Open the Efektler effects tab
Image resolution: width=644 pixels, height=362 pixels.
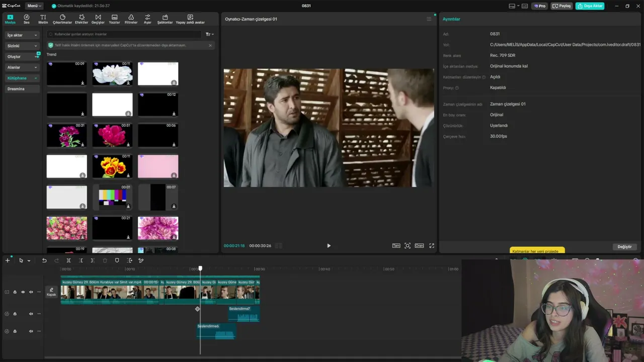pos(82,19)
